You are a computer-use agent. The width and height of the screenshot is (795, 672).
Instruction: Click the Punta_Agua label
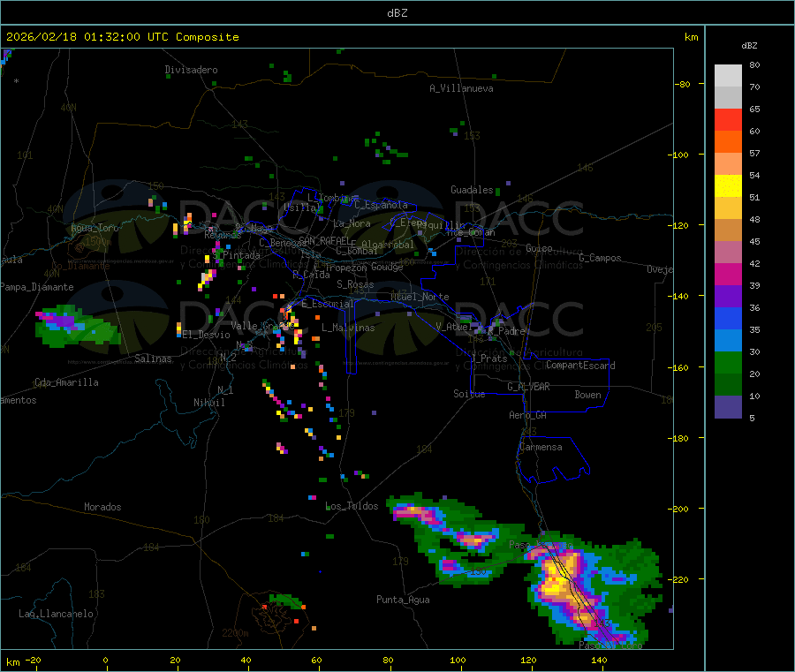403,600
